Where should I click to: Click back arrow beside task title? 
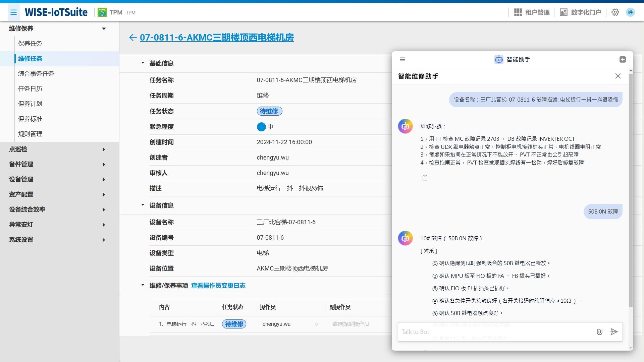tap(133, 38)
